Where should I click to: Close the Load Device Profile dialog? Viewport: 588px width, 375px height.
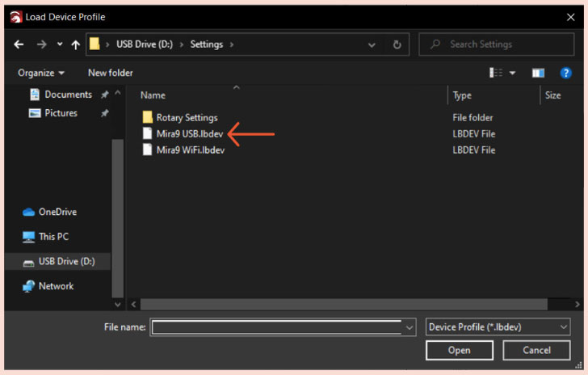570,17
